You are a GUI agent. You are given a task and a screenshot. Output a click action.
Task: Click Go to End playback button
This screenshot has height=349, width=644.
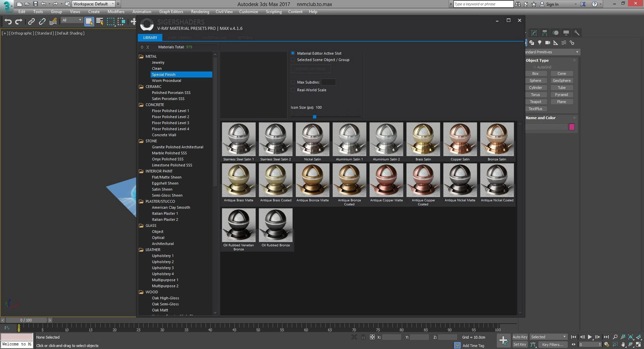pos(606,337)
